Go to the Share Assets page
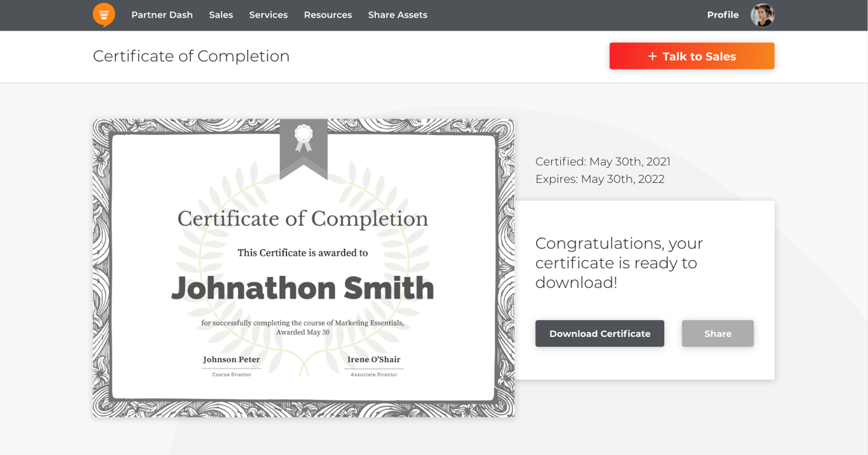The width and height of the screenshot is (868, 455). pyautogui.click(x=397, y=15)
